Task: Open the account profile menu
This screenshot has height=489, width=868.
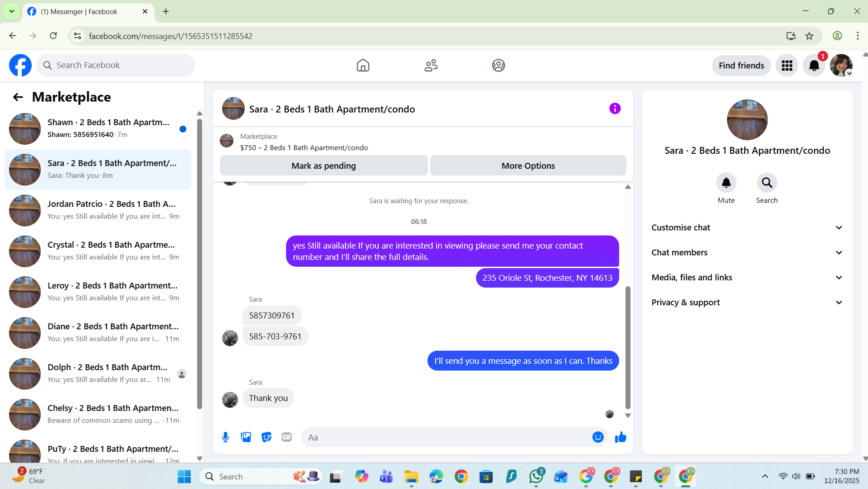Action: pos(841,66)
